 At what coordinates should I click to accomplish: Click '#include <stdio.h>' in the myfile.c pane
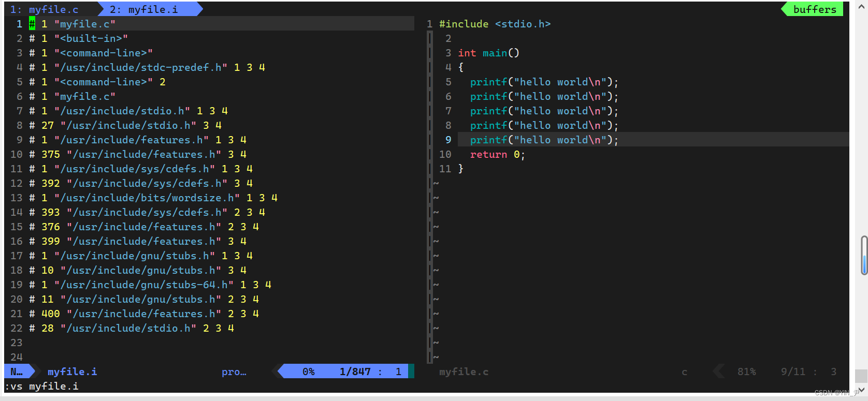point(495,24)
